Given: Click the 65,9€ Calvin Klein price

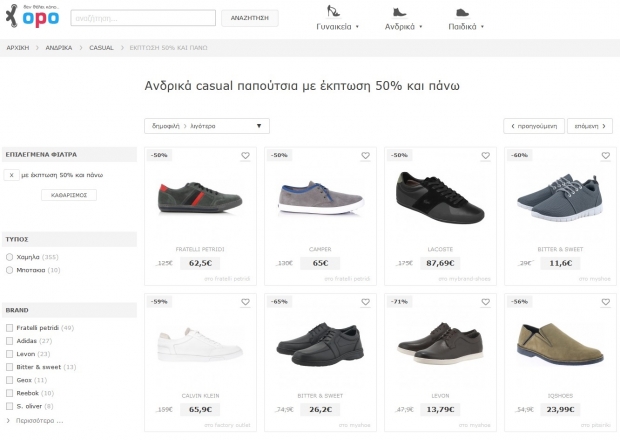Looking at the screenshot, I should tap(200, 410).
